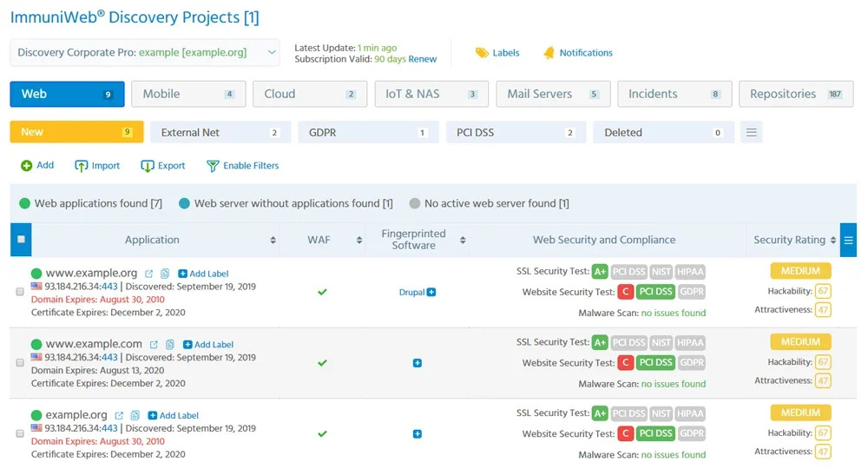Click the Enable Filters funnel icon

213,166
